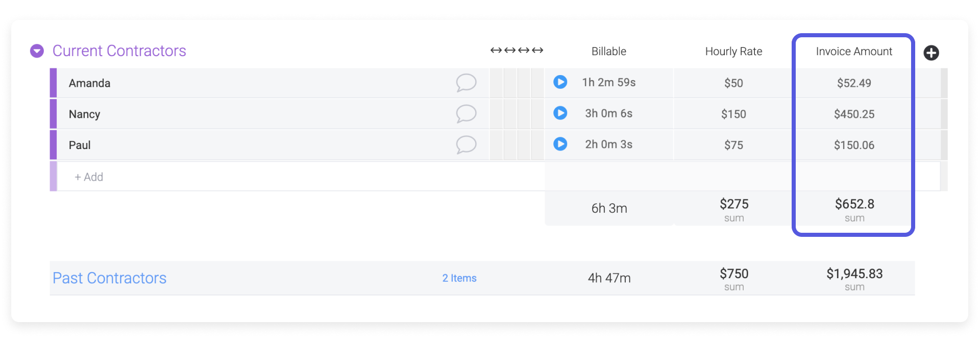Click Amanda's purple row color bar
The height and width of the screenshot is (342, 980).
click(x=53, y=83)
